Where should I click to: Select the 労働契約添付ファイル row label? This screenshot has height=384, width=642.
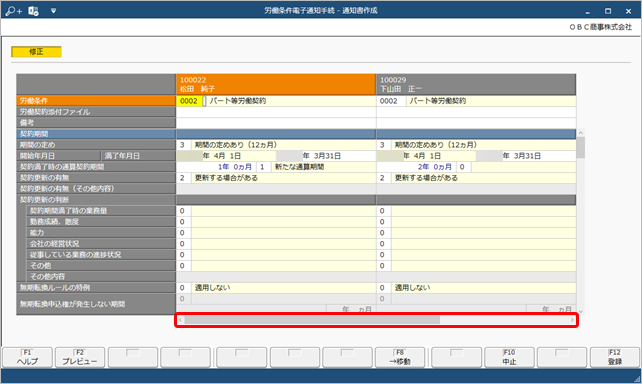pos(96,112)
